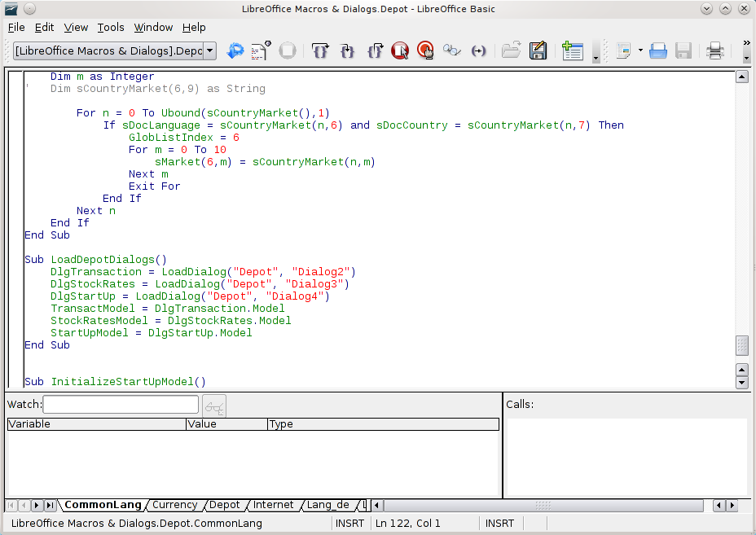
Task: Click the Enable Watch glasses icon in toolbar
Action: pos(452,50)
